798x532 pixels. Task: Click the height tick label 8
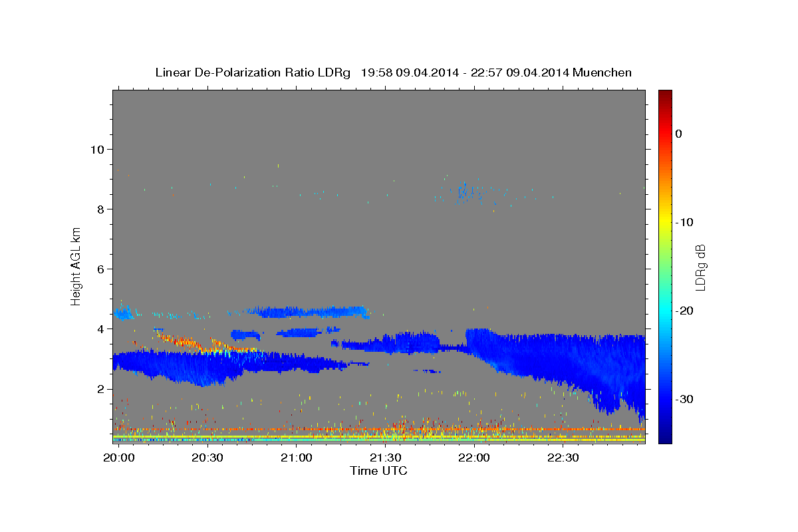click(100, 209)
